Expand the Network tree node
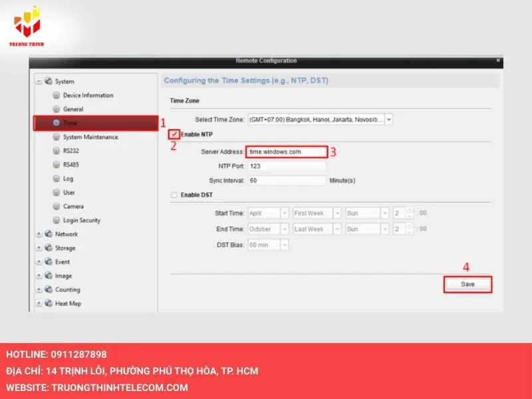The height and width of the screenshot is (399, 532). pyautogui.click(x=39, y=234)
